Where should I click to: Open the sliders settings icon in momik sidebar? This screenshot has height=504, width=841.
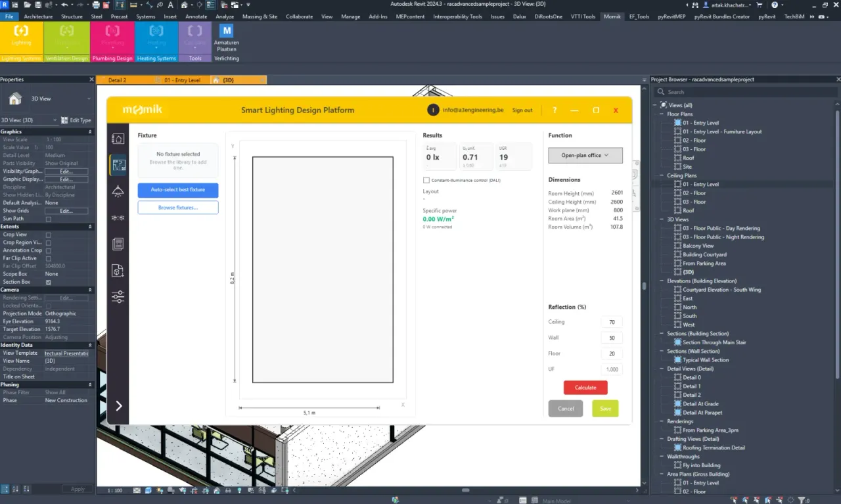point(118,297)
